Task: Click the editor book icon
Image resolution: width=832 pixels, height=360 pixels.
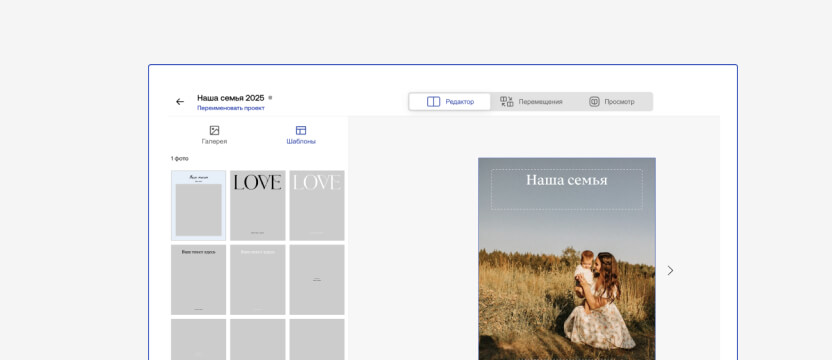Action: point(434,101)
